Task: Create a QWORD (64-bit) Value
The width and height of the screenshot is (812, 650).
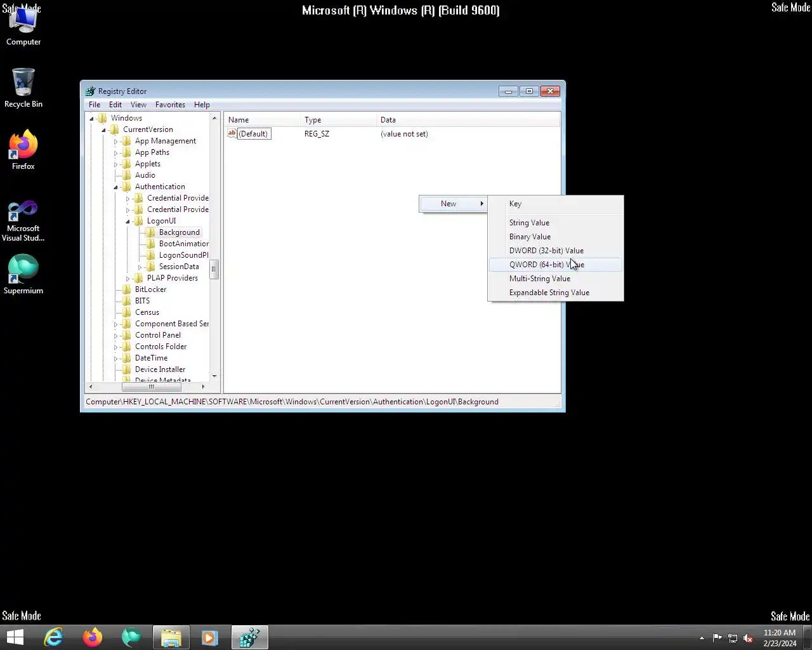Action: pos(556,265)
